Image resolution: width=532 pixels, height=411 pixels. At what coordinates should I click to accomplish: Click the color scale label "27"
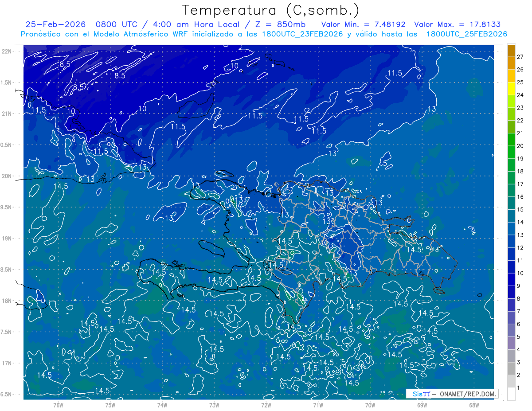[520, 57]
